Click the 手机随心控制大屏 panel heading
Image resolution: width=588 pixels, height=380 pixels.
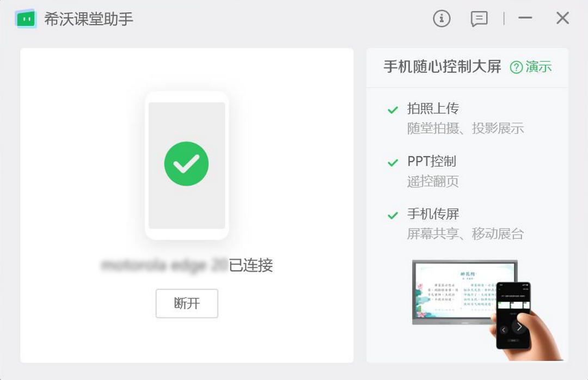(x=442, y=67)
